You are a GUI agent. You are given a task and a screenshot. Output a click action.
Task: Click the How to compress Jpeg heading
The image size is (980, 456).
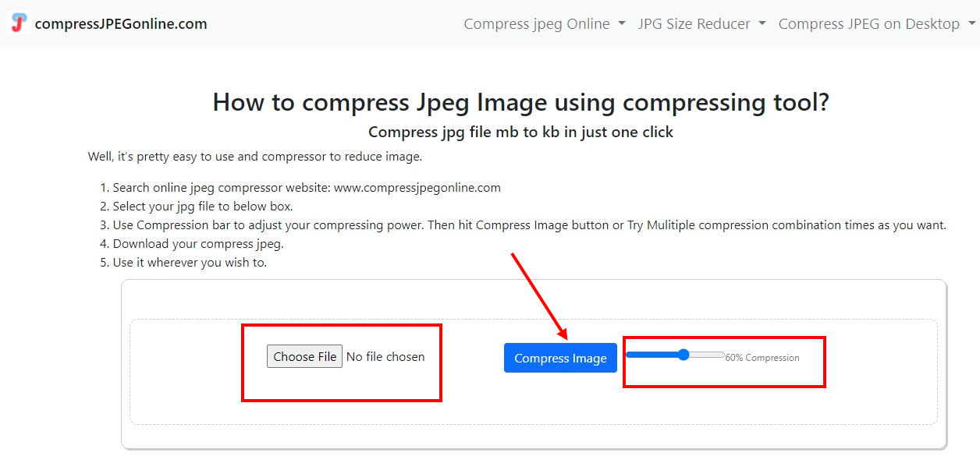coord(521,102)
